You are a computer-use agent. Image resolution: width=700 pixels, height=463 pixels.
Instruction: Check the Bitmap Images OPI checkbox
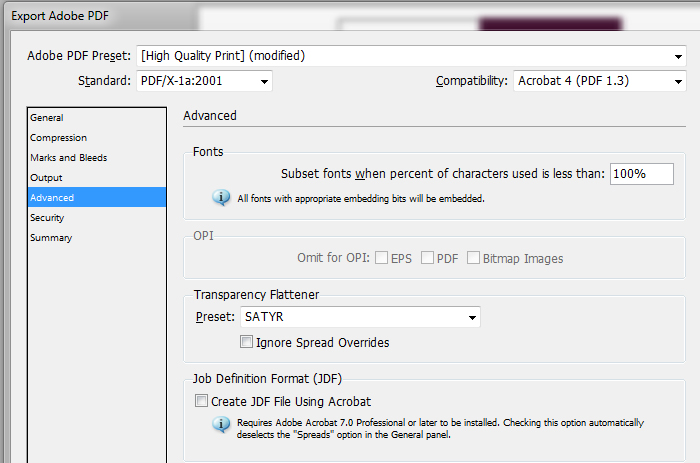coord(473,258)
